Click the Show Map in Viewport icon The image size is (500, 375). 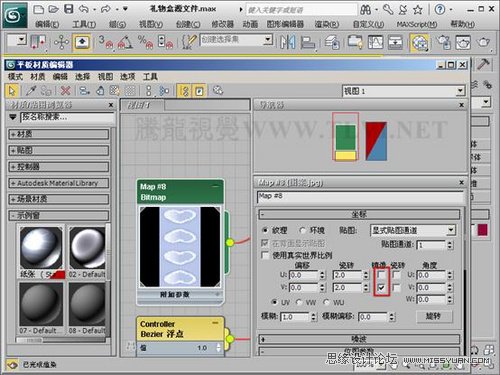(x=115, y=91)
